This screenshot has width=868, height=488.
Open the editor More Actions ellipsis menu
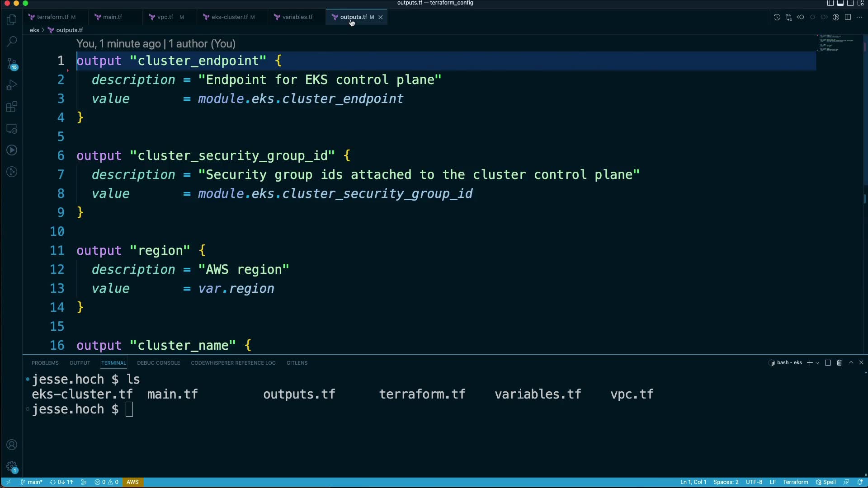[x=859, y=17]
